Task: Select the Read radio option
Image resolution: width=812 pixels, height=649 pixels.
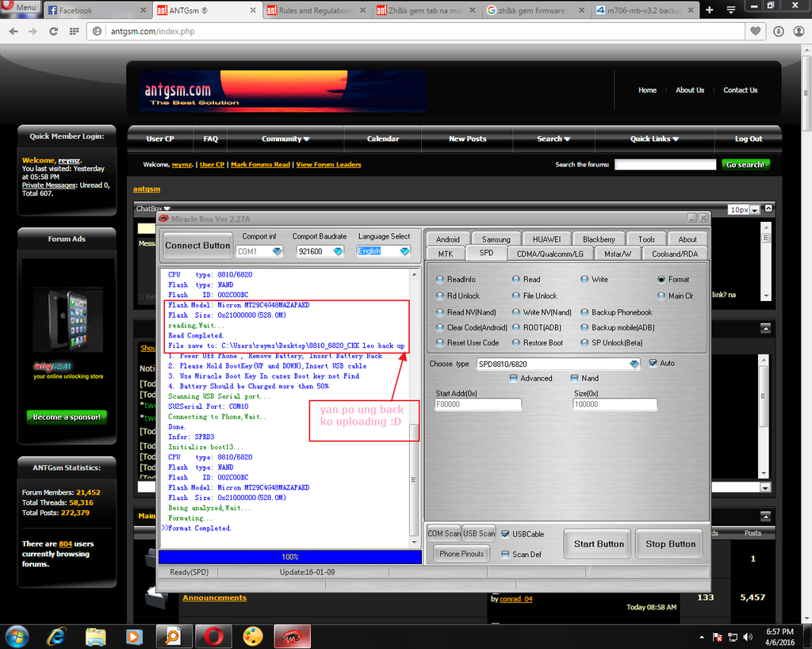Action: click(527, 280)
